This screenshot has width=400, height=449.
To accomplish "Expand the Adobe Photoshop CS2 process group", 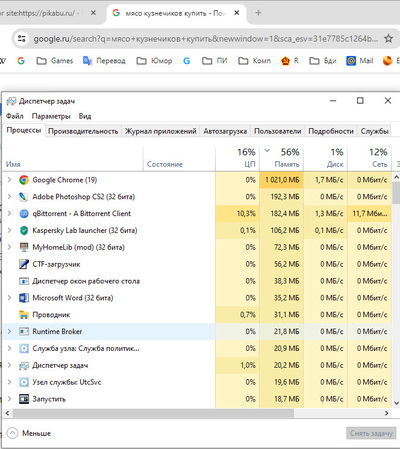I will click(x=9, y=197).
